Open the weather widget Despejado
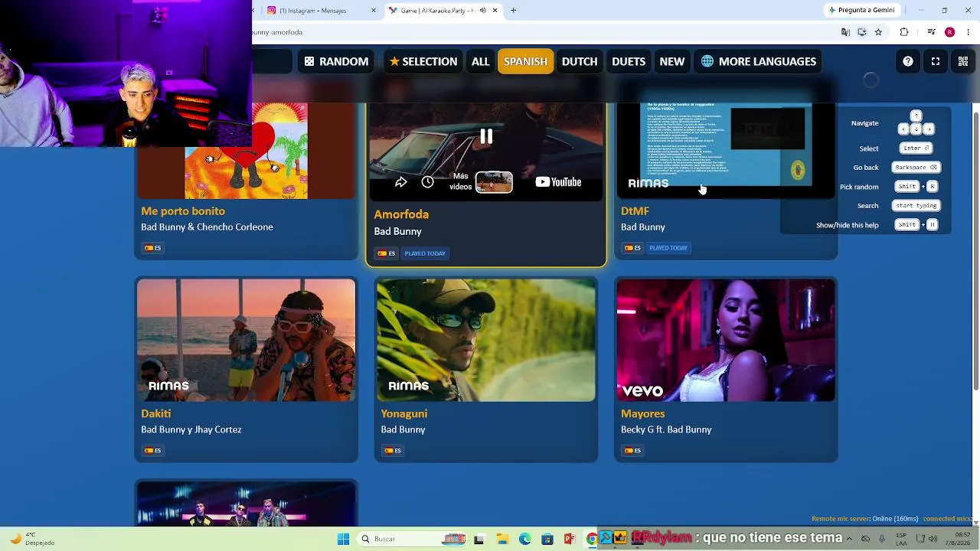This screenshot has width=980, height=551. pos(31,539)
